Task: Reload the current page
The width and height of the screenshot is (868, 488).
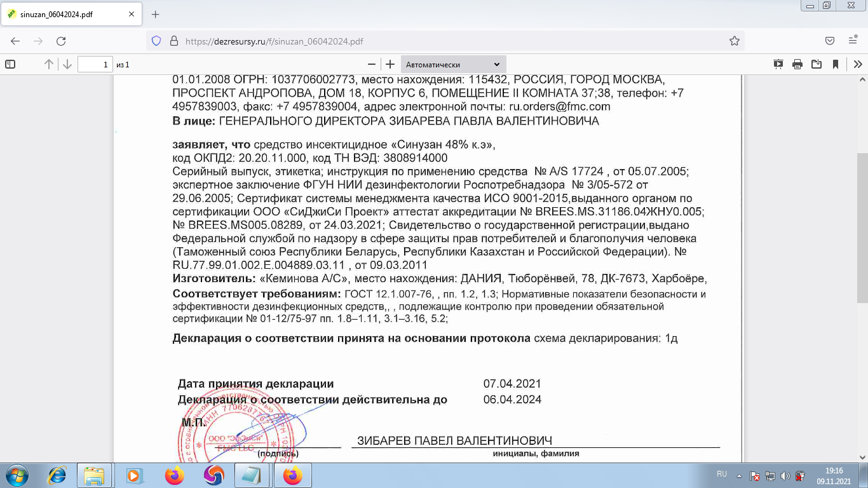Action: pos(61,41)
